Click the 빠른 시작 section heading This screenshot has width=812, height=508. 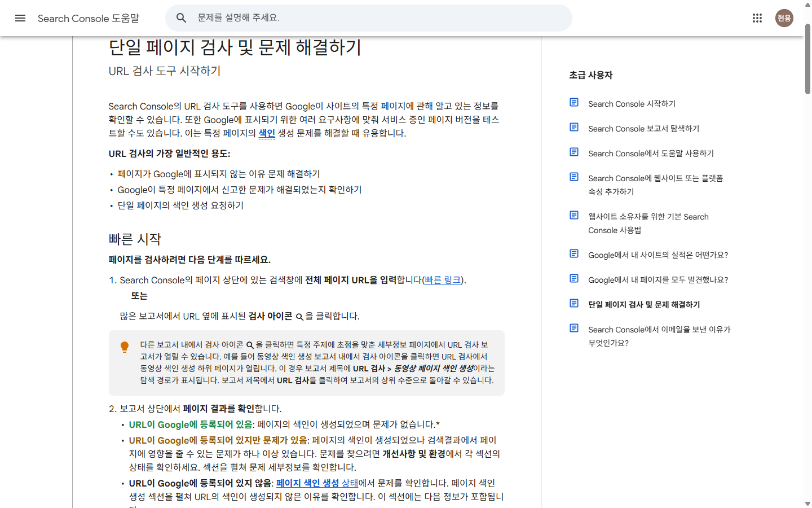[x=135, y=239]
